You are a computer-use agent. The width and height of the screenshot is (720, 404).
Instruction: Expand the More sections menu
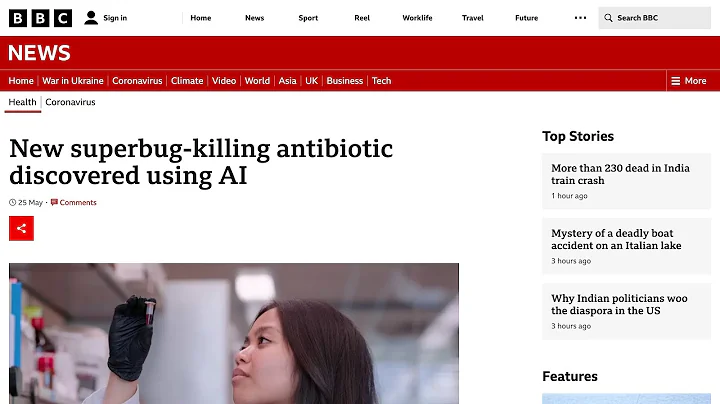[x=689, y=81]
